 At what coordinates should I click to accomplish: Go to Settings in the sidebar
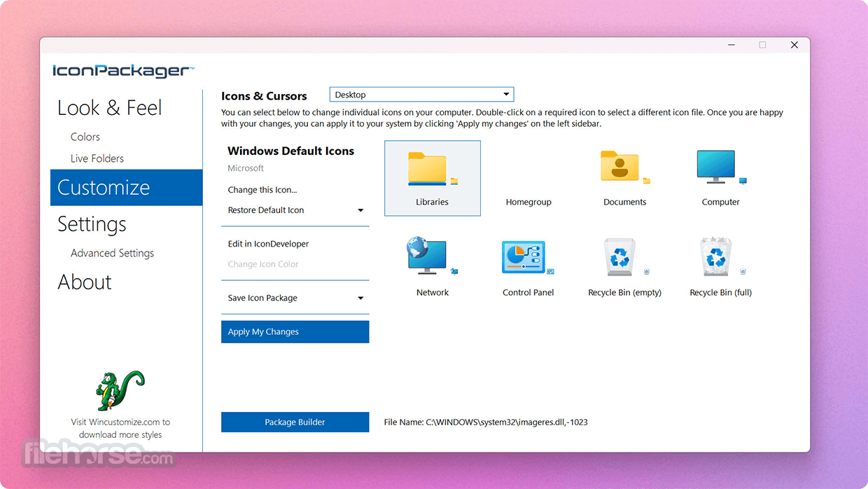[x=92, y=224]
